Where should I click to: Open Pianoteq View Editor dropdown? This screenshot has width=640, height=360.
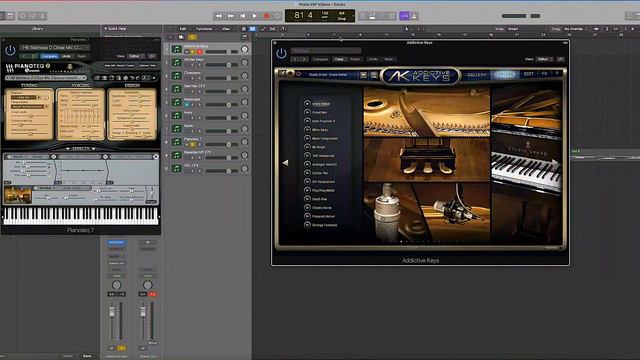click(136, 56)
